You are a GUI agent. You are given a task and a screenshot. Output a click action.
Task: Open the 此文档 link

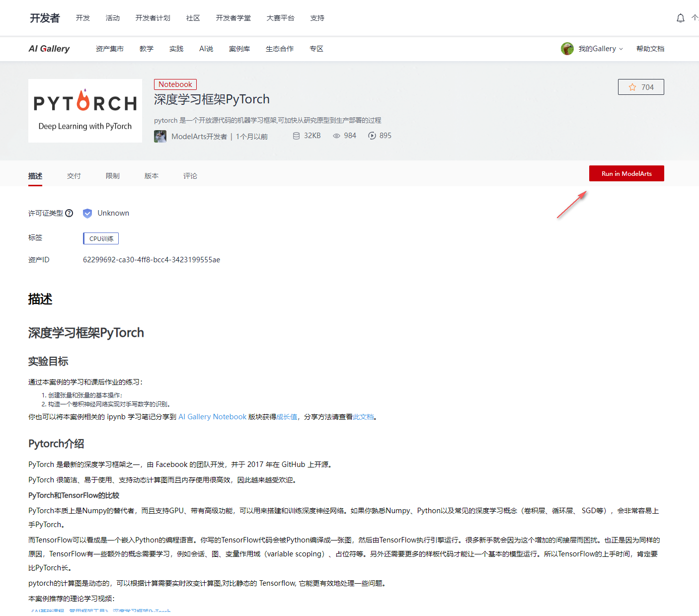(x=363, y=417)
